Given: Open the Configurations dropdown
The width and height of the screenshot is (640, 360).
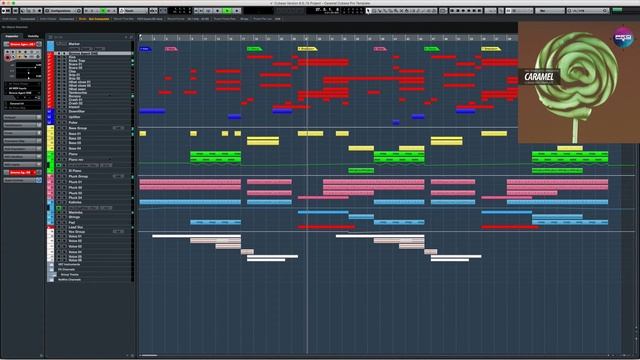Looking at the screenshot, I should [x=63, y=11].
